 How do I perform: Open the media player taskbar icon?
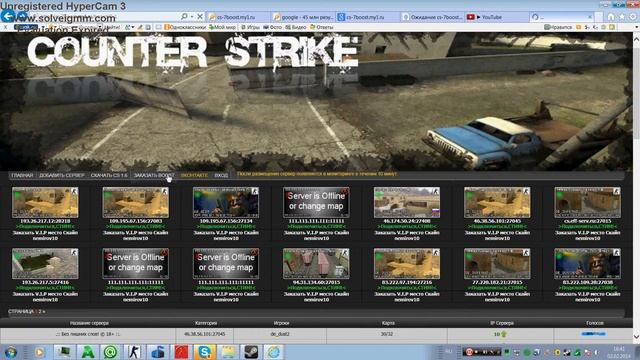(40, 352)
